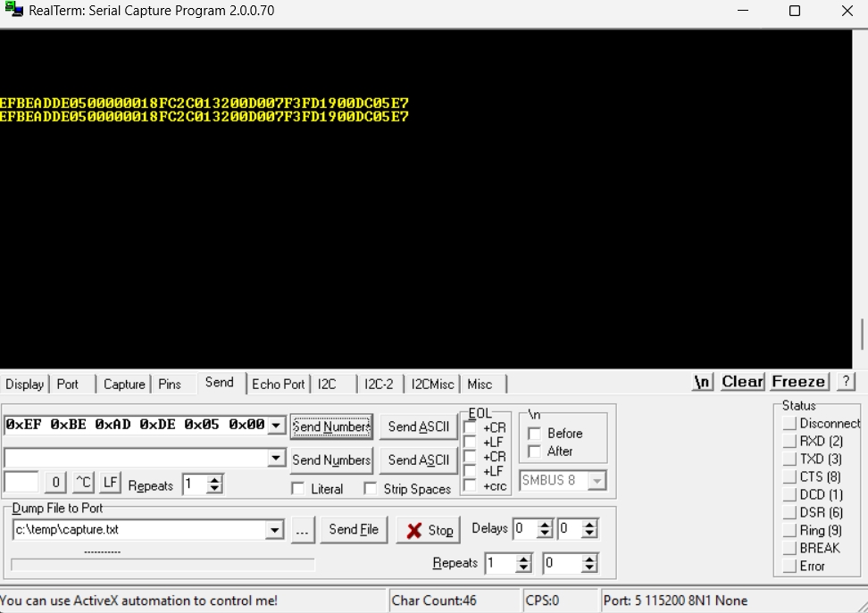
Task: Expand the c:\temp\capture.txt file dropdown
Action: (x=275, y=530)
